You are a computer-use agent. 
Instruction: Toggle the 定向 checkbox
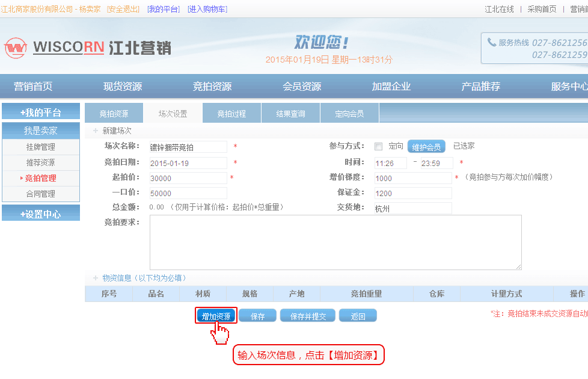378,146
